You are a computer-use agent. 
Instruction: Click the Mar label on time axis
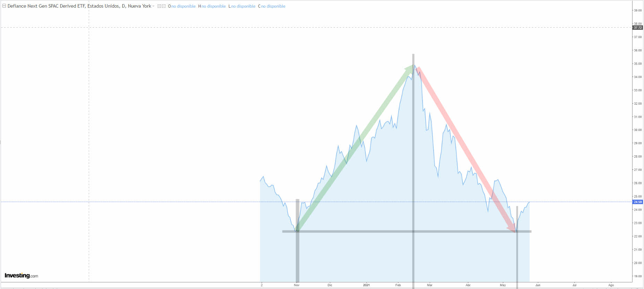point(430,285)
